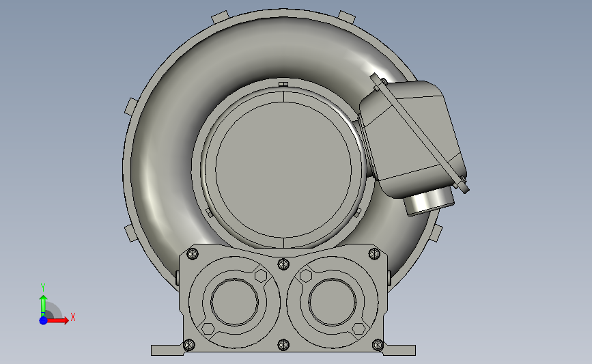This screenshot has width=592, height=364.
Task: Click the green Y axis arrow of triad
Action: [x=43, y=305]
